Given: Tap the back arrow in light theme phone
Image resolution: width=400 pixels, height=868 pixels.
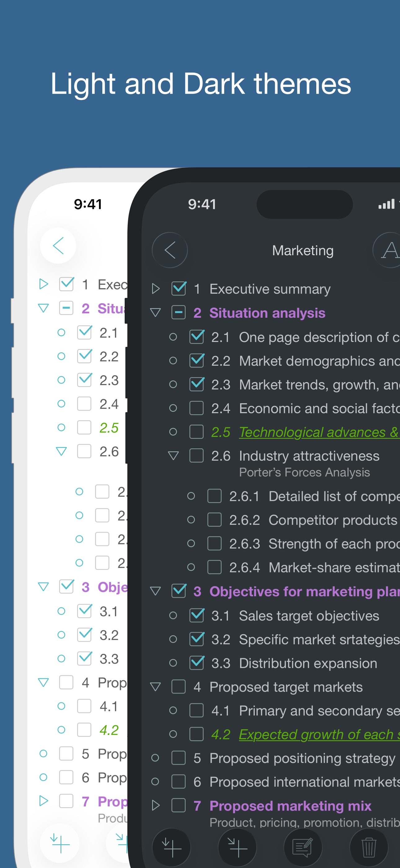Looking at the screenshot, I should click(58, 246).
